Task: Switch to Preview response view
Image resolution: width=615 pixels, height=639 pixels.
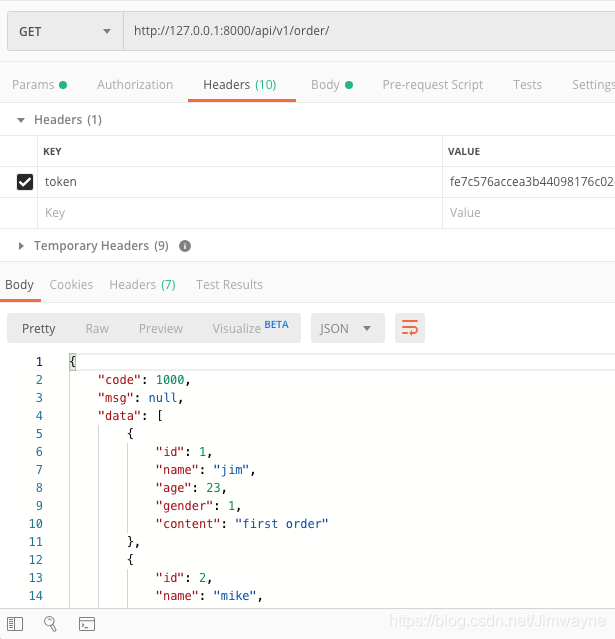Action: pos(161,328)
